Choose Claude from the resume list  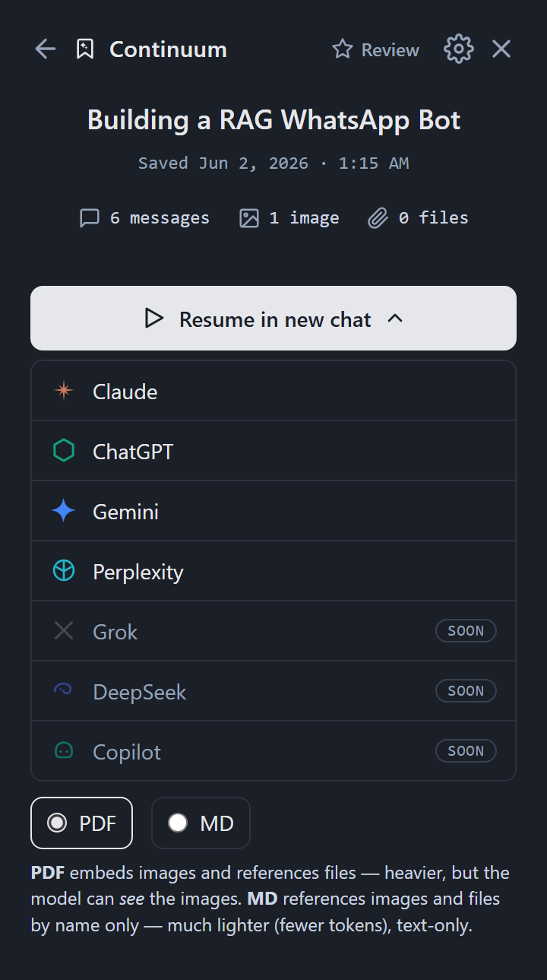(x=273, y=391)
